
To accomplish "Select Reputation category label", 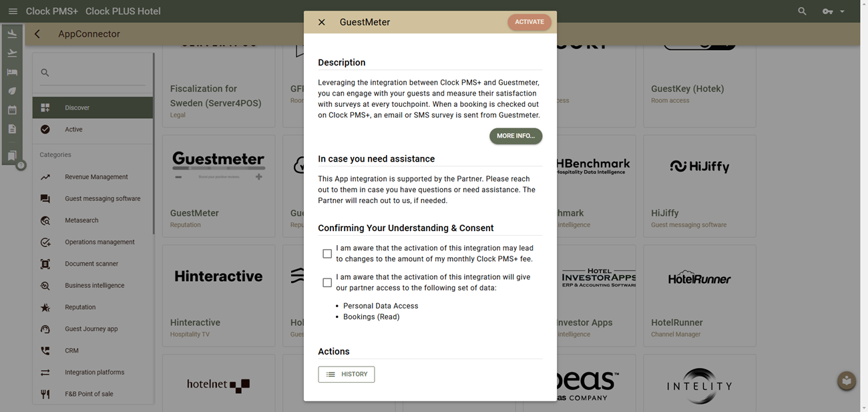I will pyautogui.click(x=80, y=307).
